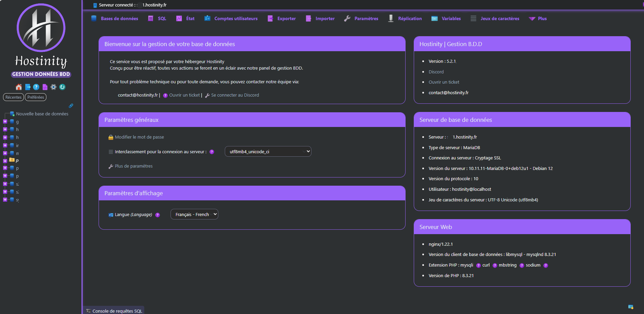Click Se connecter au Discord link
644x314 pixels.
click(235, 95)
